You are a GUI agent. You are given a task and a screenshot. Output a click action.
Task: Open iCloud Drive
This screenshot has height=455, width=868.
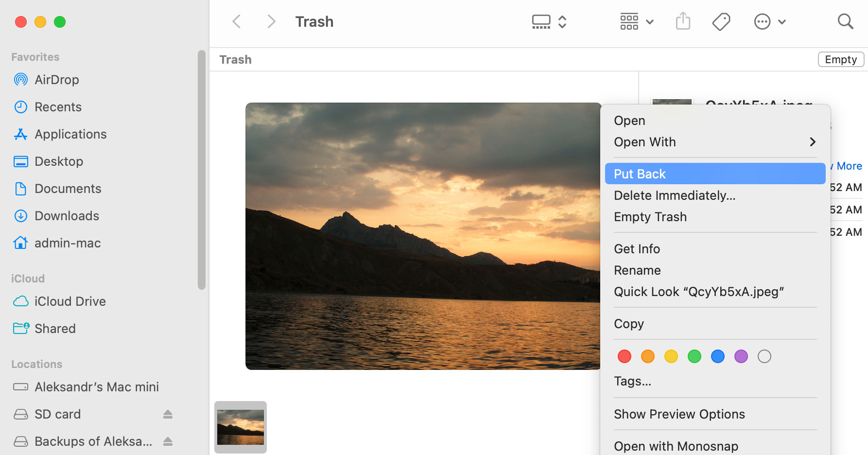click(x=70, y=301)
